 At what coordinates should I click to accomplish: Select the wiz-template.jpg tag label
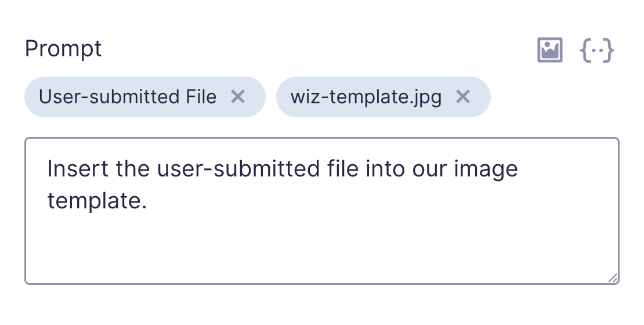point(366,97)
